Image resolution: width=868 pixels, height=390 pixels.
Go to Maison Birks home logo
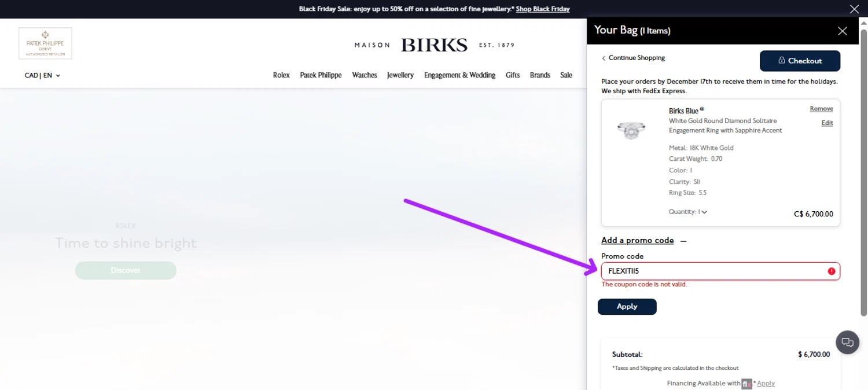tap(434, 45)
